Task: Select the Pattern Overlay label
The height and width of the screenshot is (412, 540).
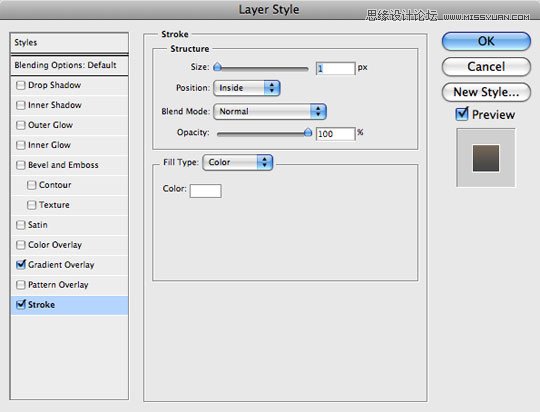Action: [58, 285]
